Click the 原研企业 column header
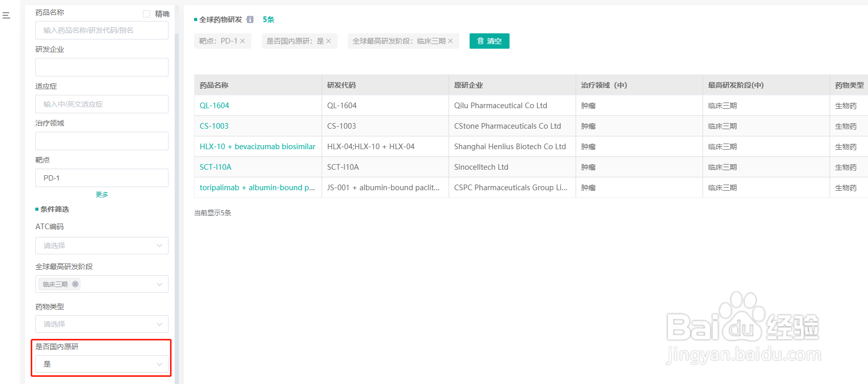This screenshot has width=868, height=384. [x=512, y=85]
